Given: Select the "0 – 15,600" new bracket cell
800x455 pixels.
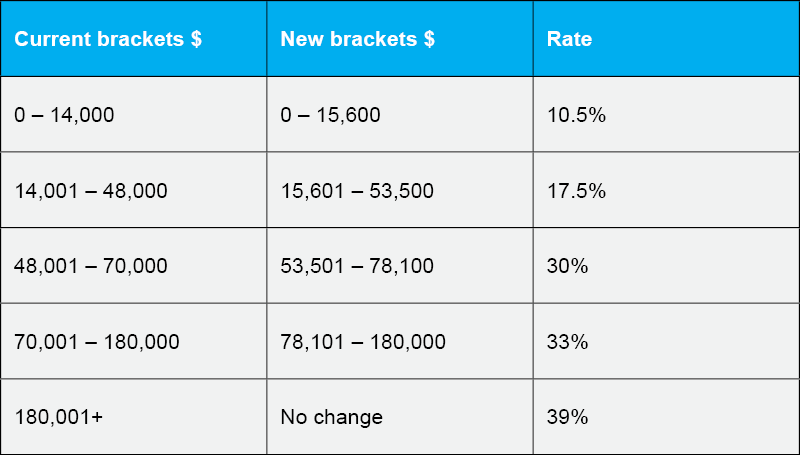Looking at the screenshot, I should pos(331,115).
